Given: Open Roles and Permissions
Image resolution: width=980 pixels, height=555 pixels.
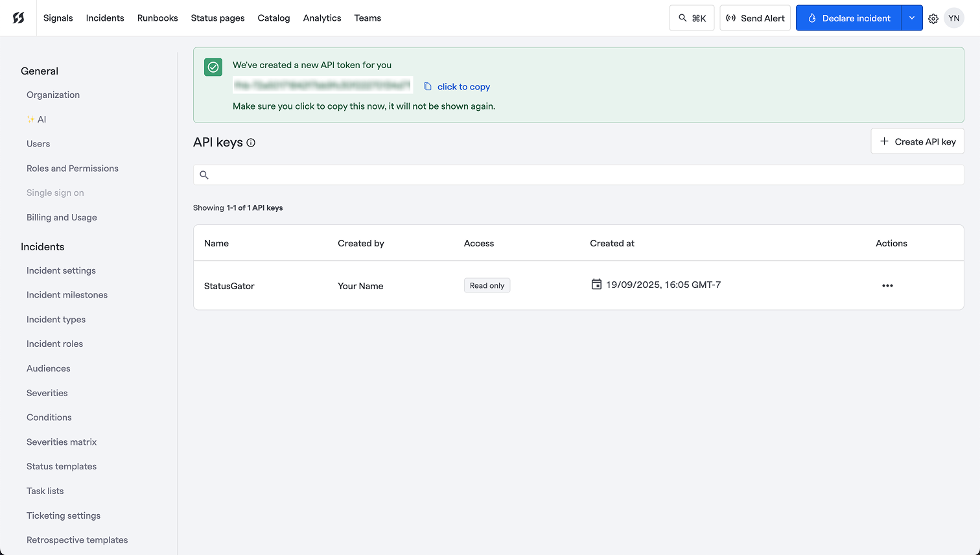Looking at the screenshot, I should [73, 169].
